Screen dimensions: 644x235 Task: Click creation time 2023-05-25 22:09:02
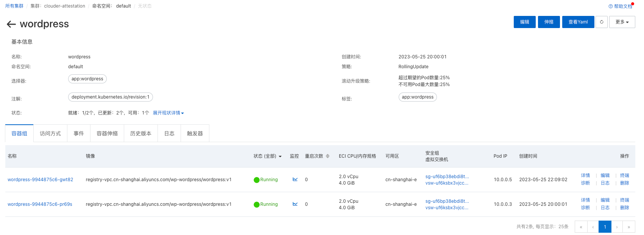click(x=543, y=180)
